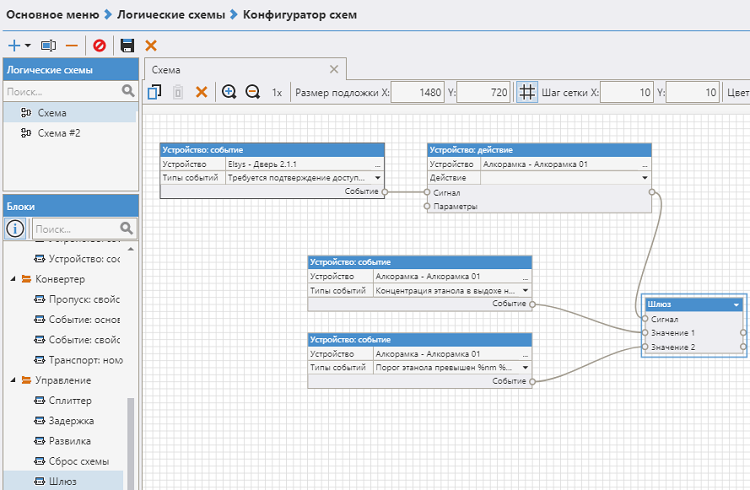The width and height of the screenshot is (750, 490).
Task: Zoom out on the scheme canvas
Action: 252,92
